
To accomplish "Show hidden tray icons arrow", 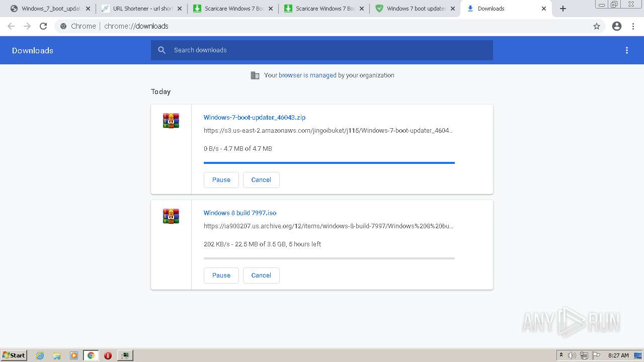I will [561, 355].
